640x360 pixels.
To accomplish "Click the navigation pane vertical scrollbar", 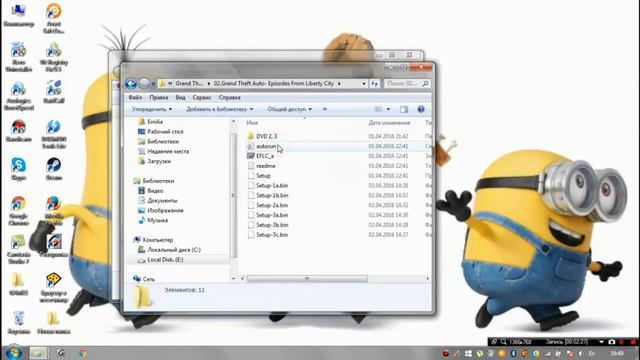I will pyautogui.click(x=233, y=195).
